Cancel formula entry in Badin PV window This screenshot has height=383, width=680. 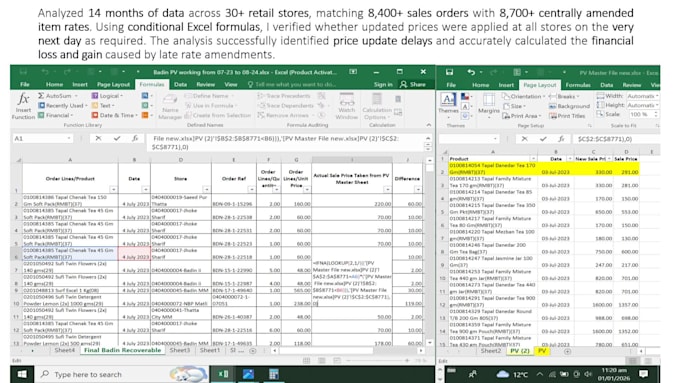pos(98,138)
